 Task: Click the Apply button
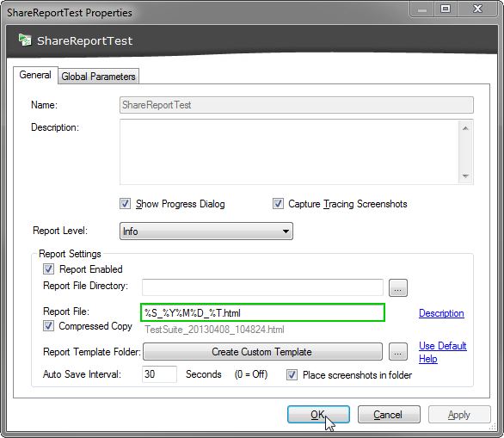tap(459, 415)
